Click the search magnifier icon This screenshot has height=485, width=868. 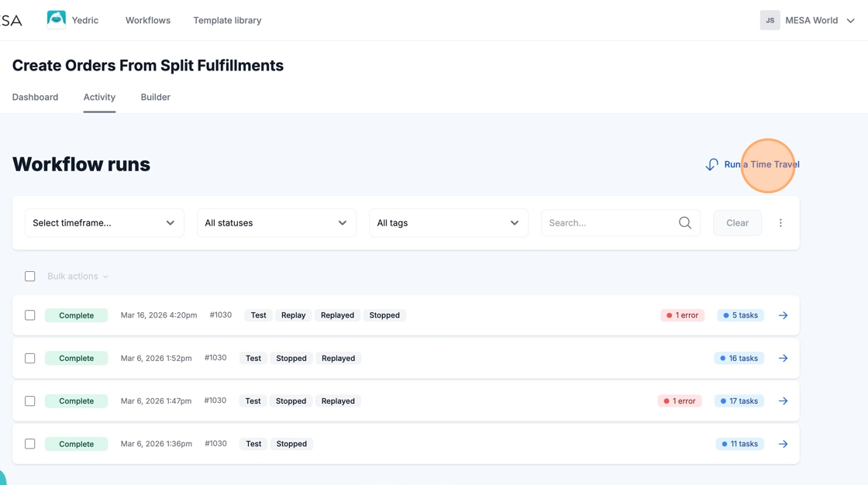(x=684, y=223)
